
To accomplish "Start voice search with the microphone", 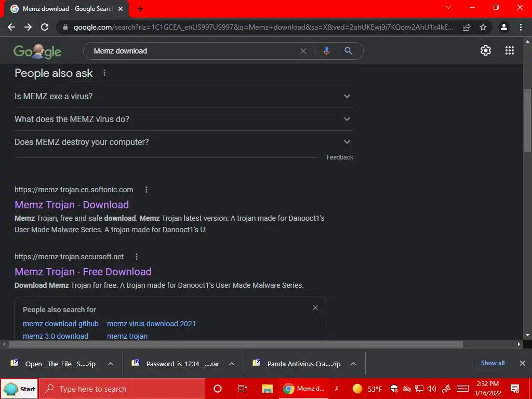I will click(326, 51).
